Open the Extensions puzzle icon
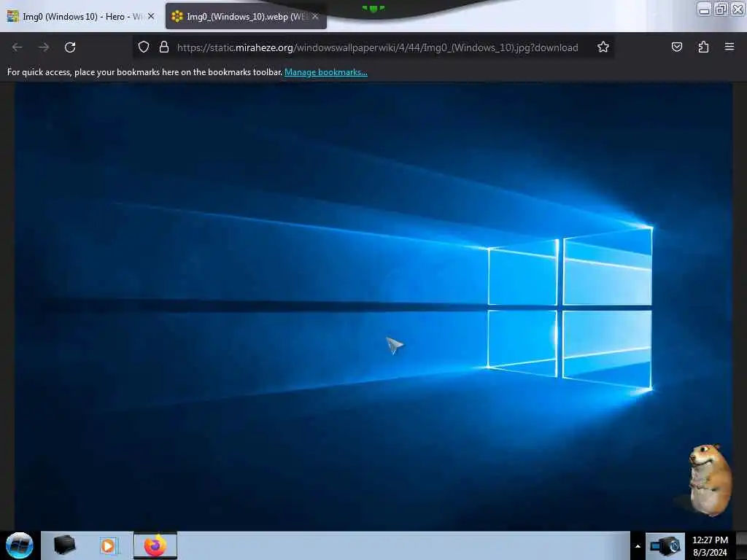This screenshot has width=747, height=560. tap(703, 47)
